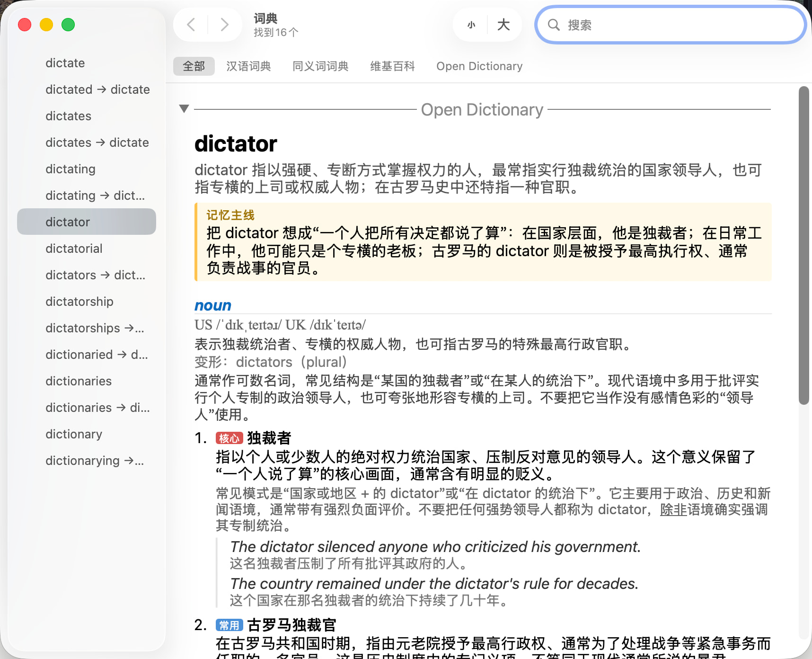Click the Open Dictionary section header text
This screenshot has width=812, height=659.
(x=482, y=109)
